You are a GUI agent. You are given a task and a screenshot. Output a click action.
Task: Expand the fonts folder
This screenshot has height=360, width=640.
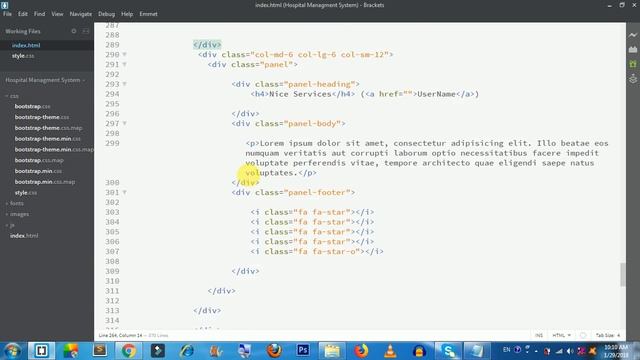tap(15, 203)
